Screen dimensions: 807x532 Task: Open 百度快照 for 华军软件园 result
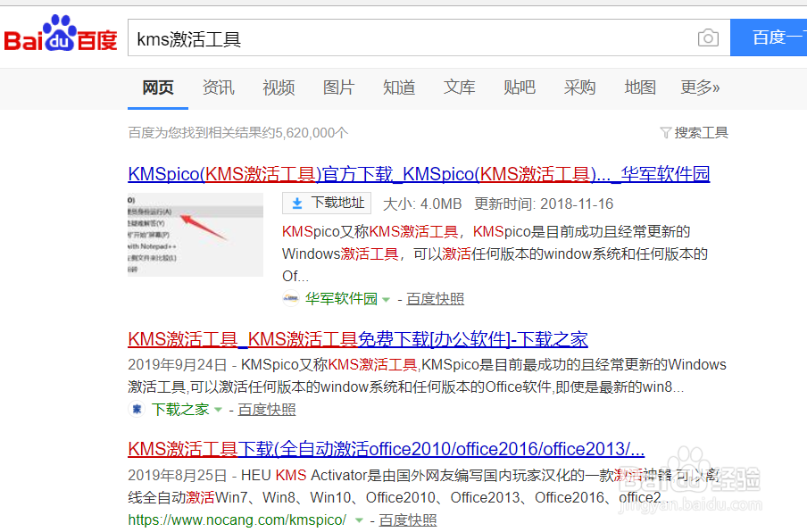[x=436, y=299]
